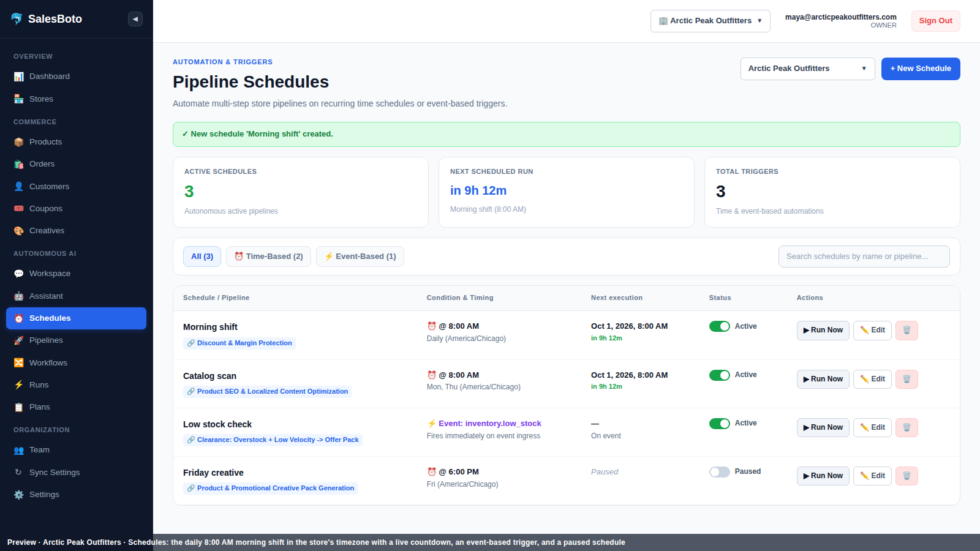Screen dimensions: 980x551
Task: Click the Pipelines rocket icon
Action: tap(19, 340)
